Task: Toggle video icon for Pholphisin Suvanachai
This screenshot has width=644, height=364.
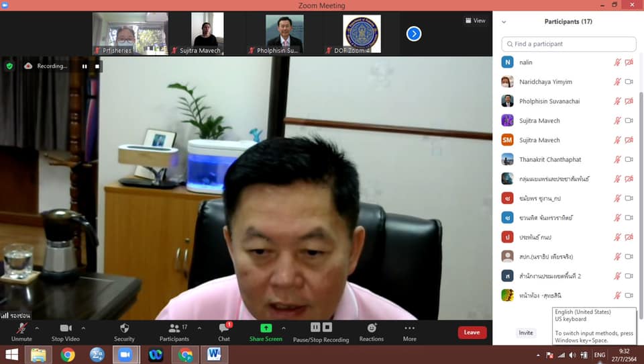Action: pyautogui.click(x=629, y=101)
